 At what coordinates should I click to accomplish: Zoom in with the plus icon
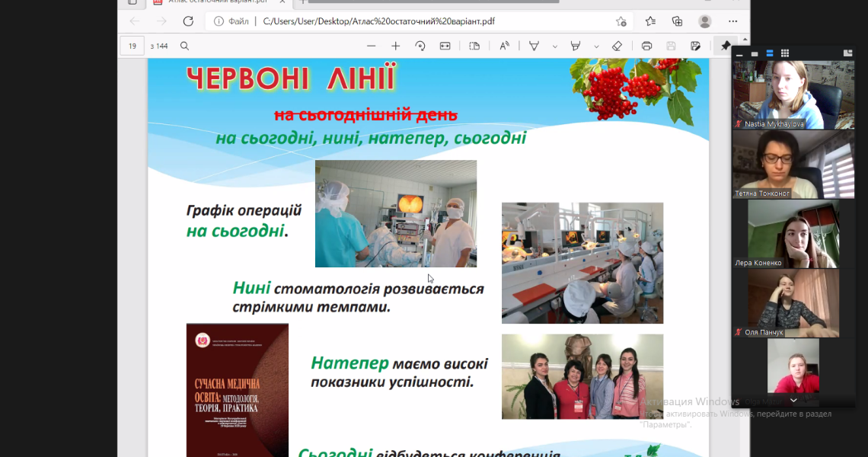tap(395, 46)
